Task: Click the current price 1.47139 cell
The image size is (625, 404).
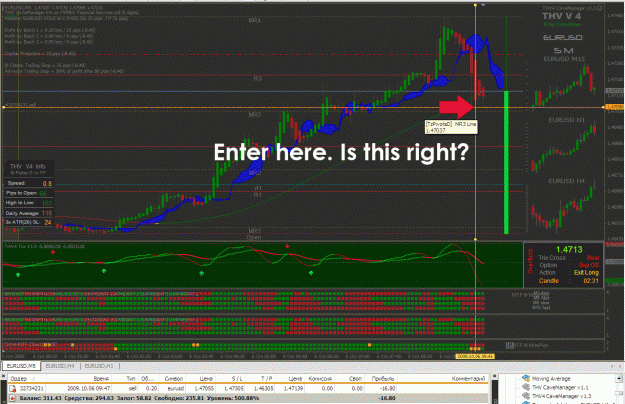Action: tap(293, 388)
